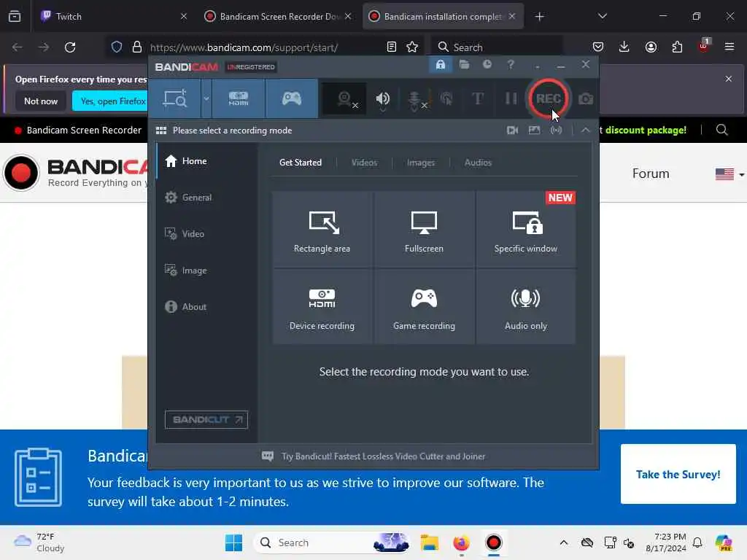The width and height of the screenshot is (747, 560).
Task: Toggle the speaker sound icon
Action: coord(382,99)
